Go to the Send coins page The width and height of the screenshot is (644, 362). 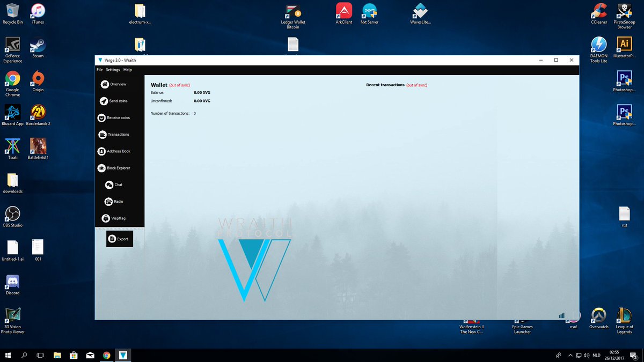click(114, 101)
